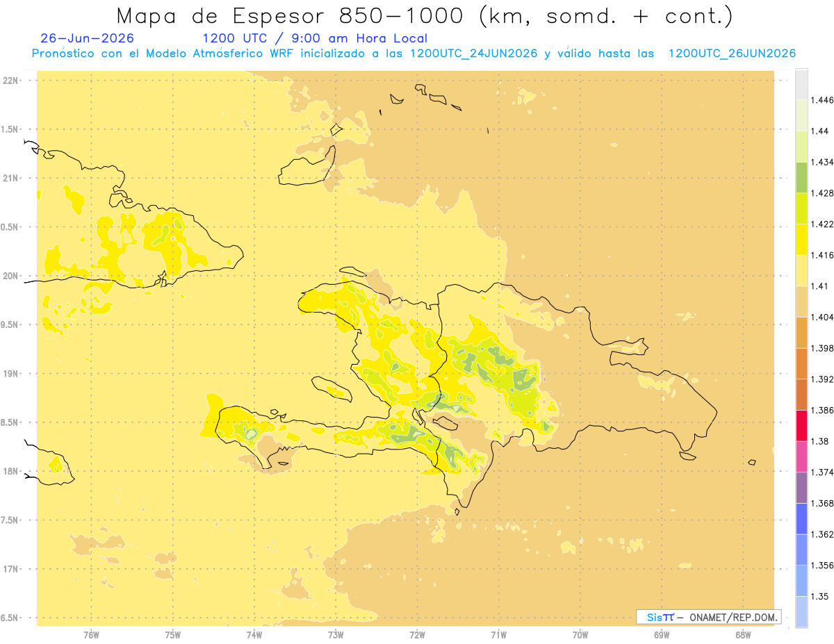Click the "18N" latitude label
The height and width of the screenshot is (644, 834).
10,471
